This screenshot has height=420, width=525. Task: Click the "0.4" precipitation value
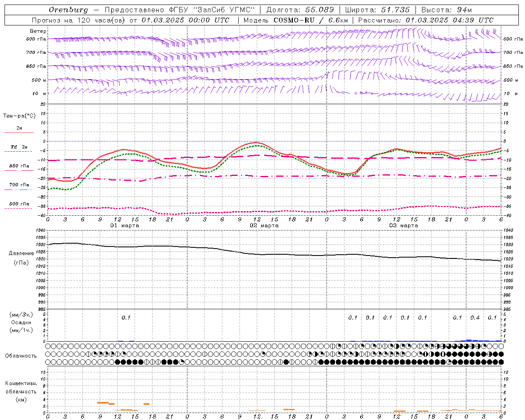475,317
